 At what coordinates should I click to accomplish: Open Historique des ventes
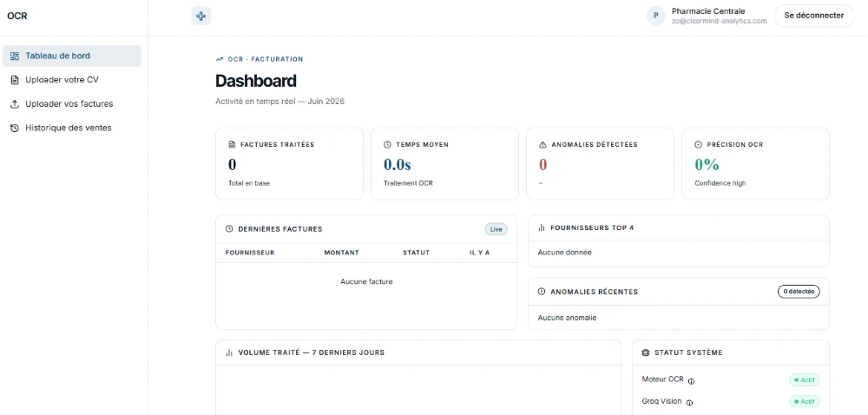coord(72,128)
